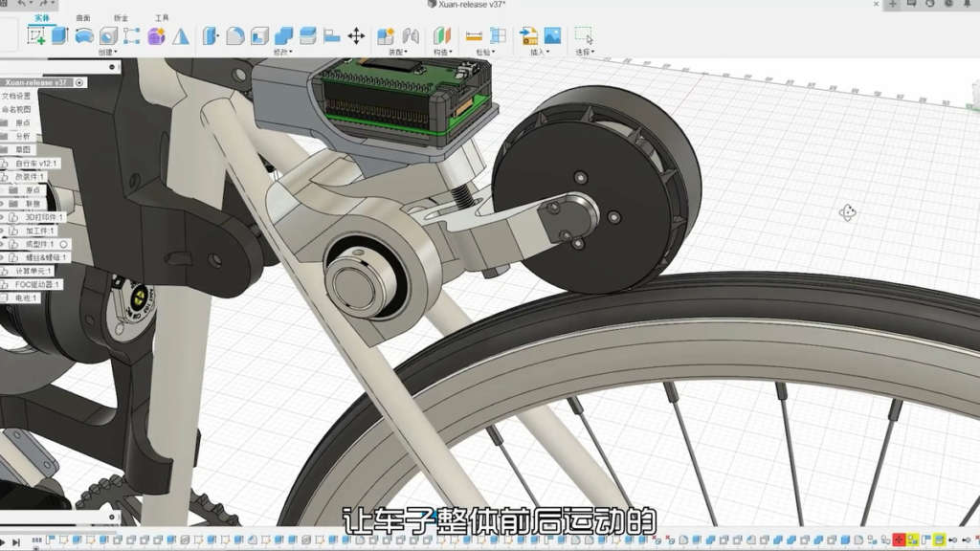This screenshot has height=551, width=980.
Task: Switch to the 曲面 tab
Action: click(x=83, y=17)
